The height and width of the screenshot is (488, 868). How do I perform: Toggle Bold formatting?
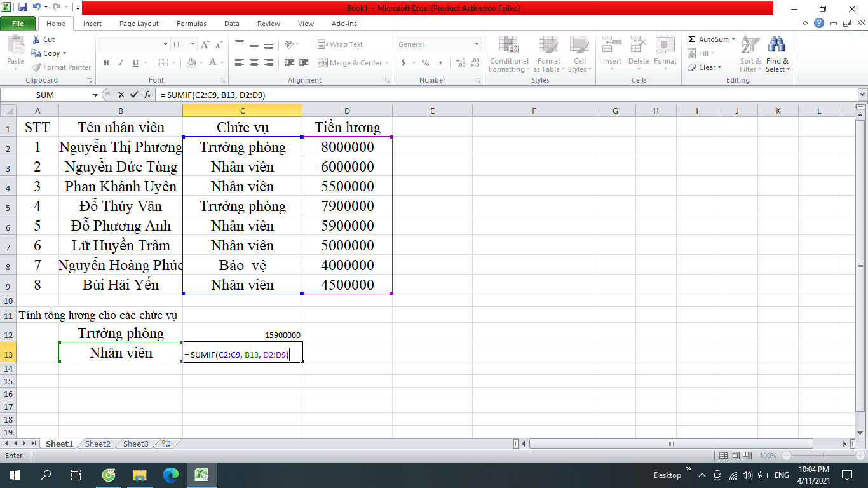point(106,63)
